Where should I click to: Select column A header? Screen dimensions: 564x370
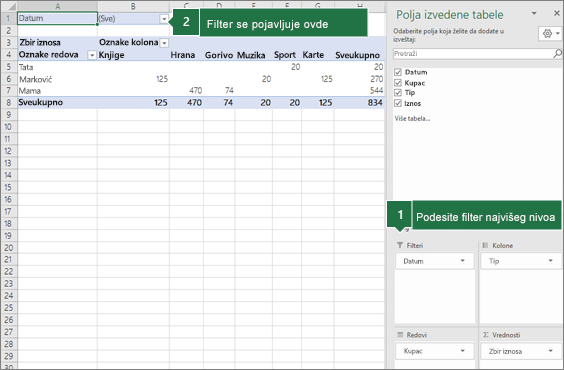pyautogui.click(x=58, y=6)
